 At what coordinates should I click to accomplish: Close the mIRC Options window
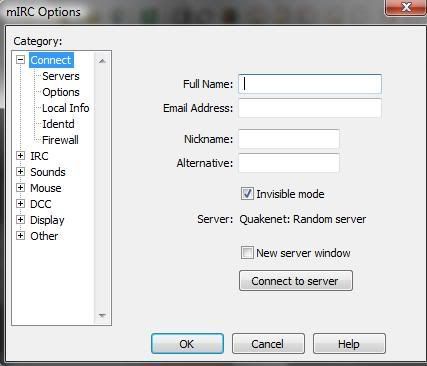406,7
